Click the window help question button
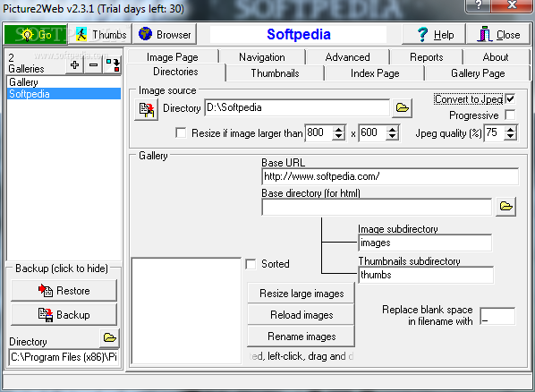Viewport: 535px width, 392px height. coord(479,4)
